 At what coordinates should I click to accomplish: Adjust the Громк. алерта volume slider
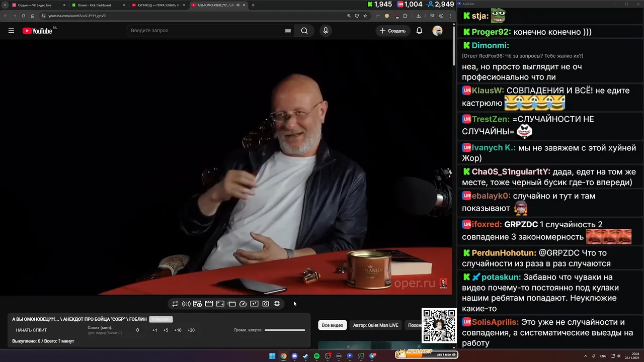pos(285,330)
